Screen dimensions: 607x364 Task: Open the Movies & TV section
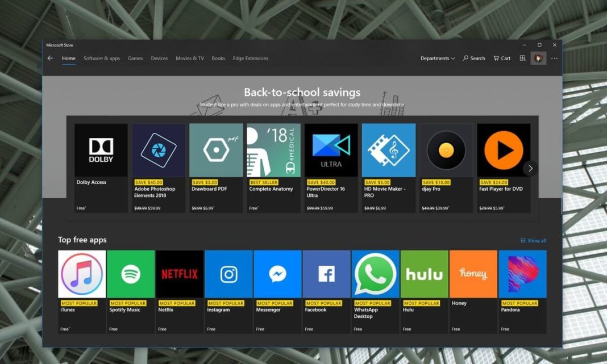point(189,58)
